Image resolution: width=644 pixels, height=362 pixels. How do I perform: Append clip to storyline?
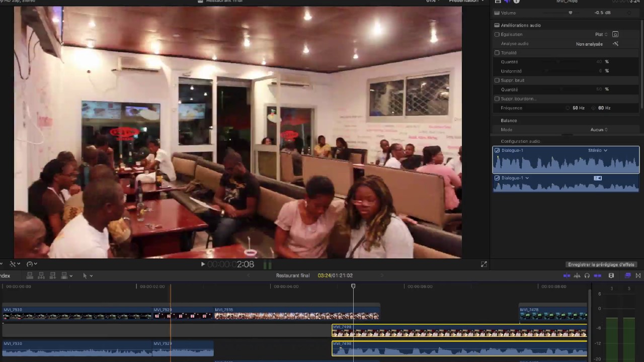coord(53,276)
